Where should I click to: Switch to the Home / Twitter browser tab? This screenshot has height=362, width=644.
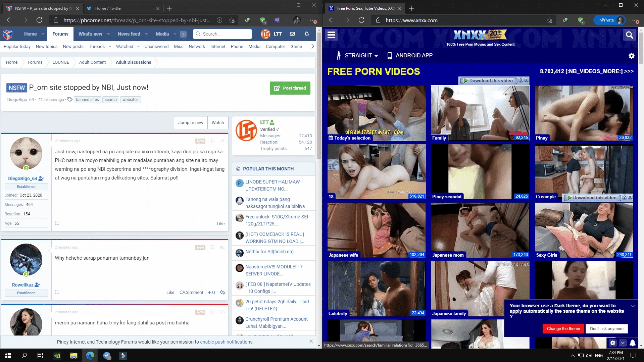tap(121, 8)
